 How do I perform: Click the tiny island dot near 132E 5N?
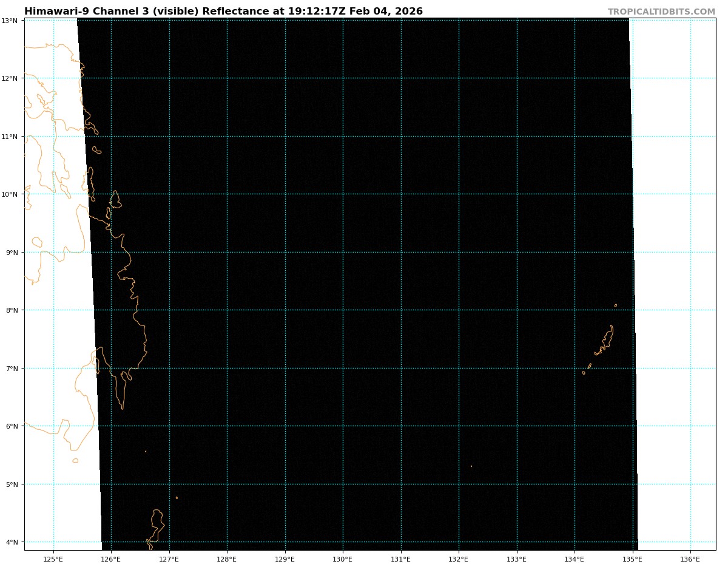pos(471,466)
